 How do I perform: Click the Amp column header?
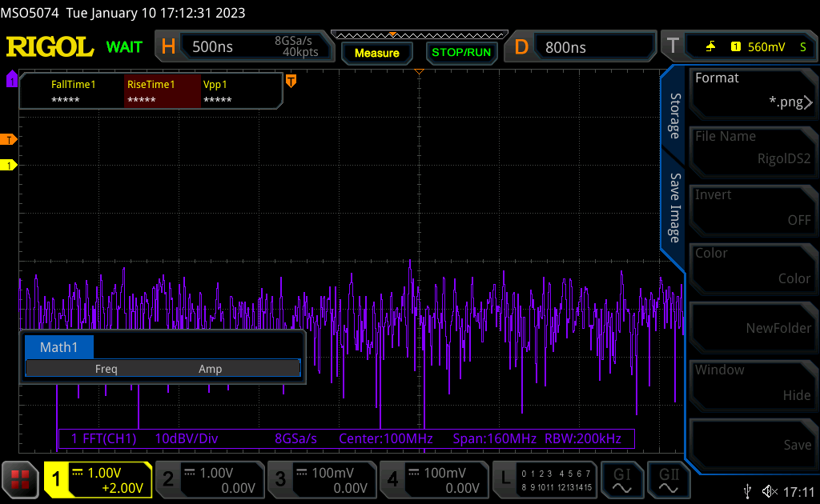(211, 369)
